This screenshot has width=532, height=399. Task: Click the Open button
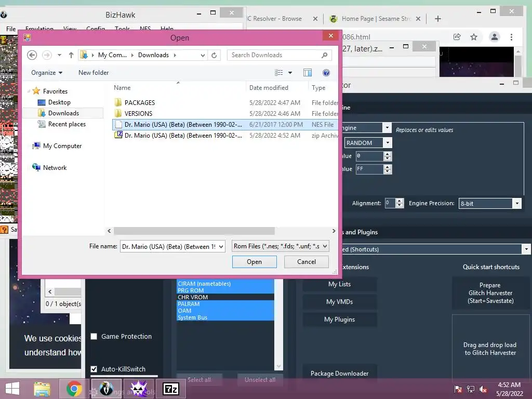[x=254, y=262]
